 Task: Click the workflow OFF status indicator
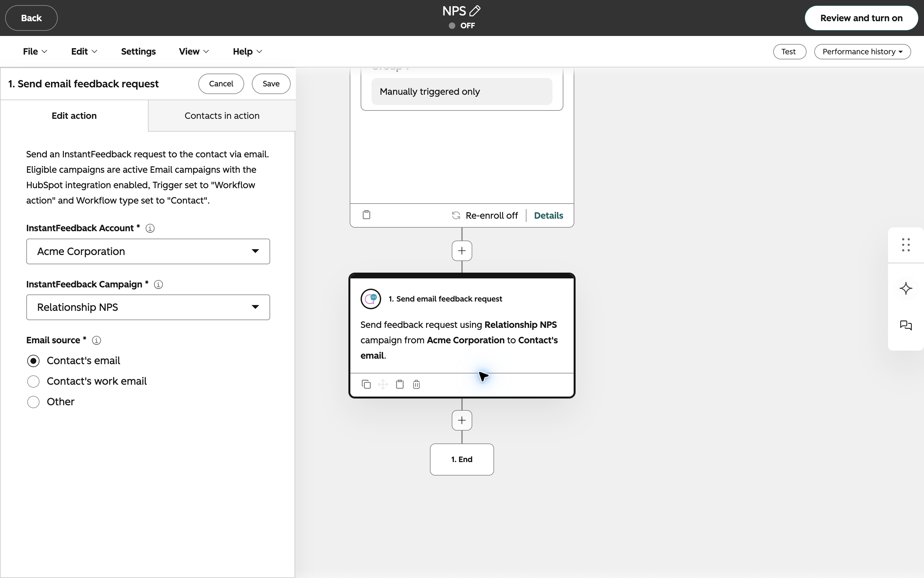point(462,26)
